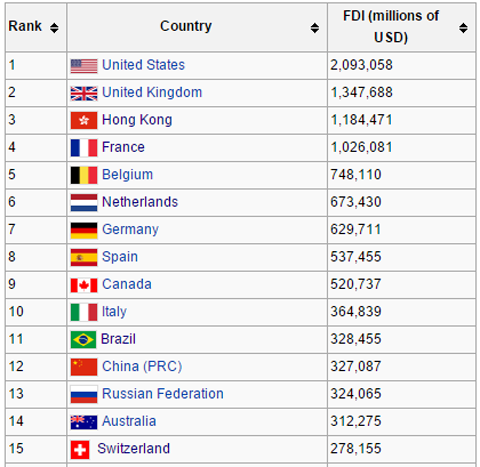Click the Netherlands flag icon
Screen dimensions: 480x467
[84, 203]
